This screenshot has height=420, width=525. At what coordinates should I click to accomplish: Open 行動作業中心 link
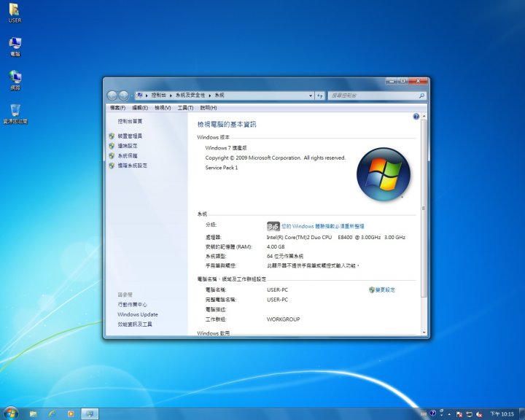tap(132, 305)
